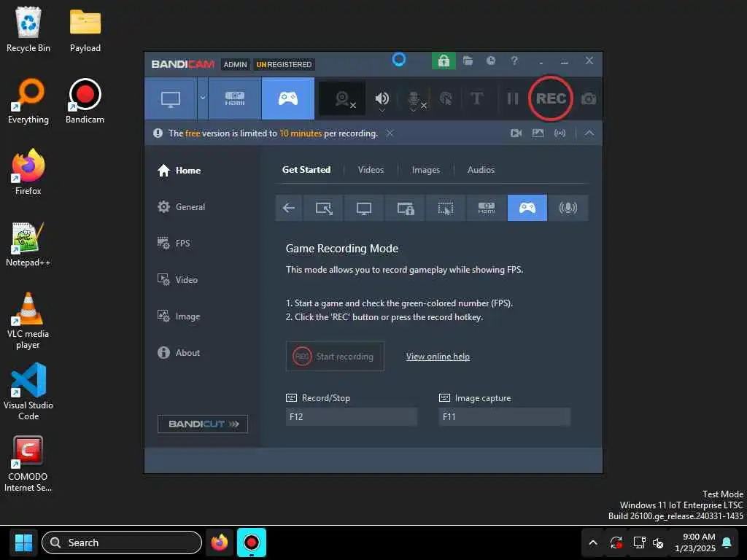Image resolution: width=747 pixels, height=560 pixels.
Task: Select around mouse dashed-box mode icon
Action: tap(446, 208)
